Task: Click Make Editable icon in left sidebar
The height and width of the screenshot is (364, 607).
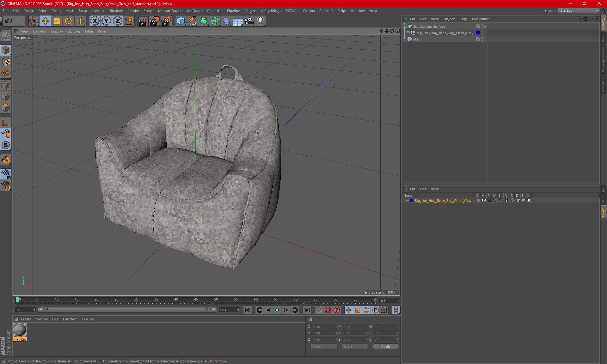Action: click(6, 35)
